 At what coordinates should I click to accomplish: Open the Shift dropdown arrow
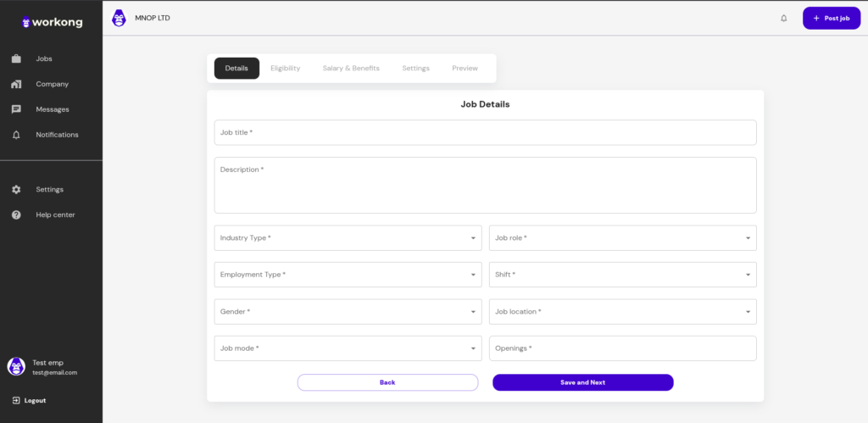[748, 275]
